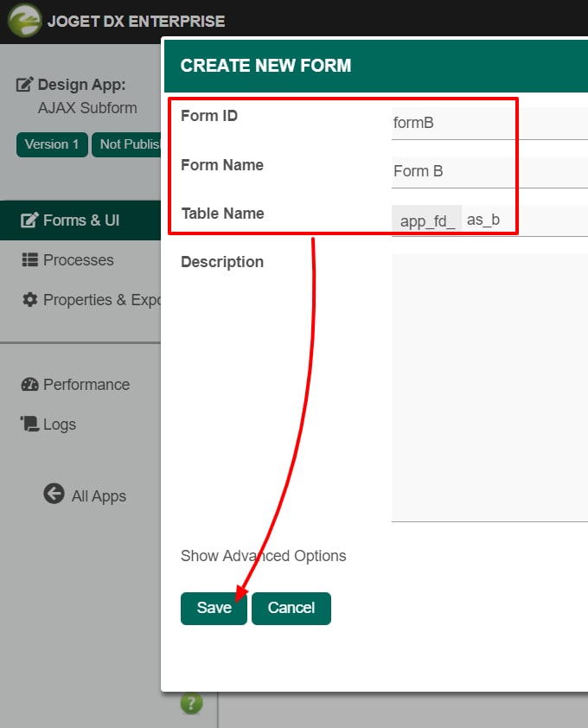Click the Design App edit icon

24,85
